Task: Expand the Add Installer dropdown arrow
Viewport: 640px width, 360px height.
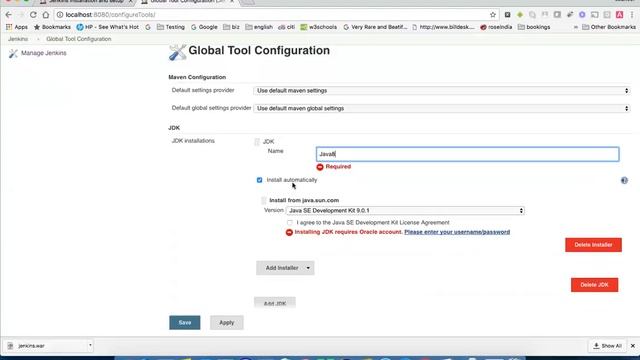Action: [x=308, y=268]
